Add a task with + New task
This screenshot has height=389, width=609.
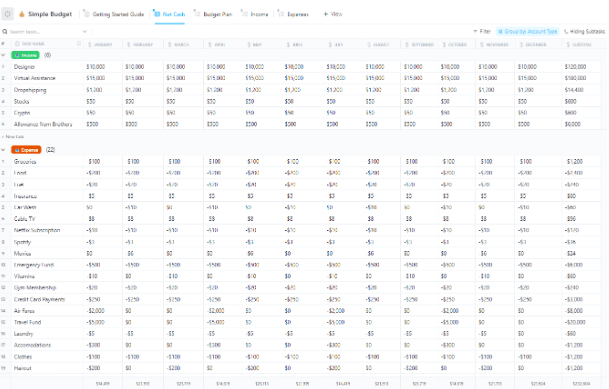[x=13, y=137]
